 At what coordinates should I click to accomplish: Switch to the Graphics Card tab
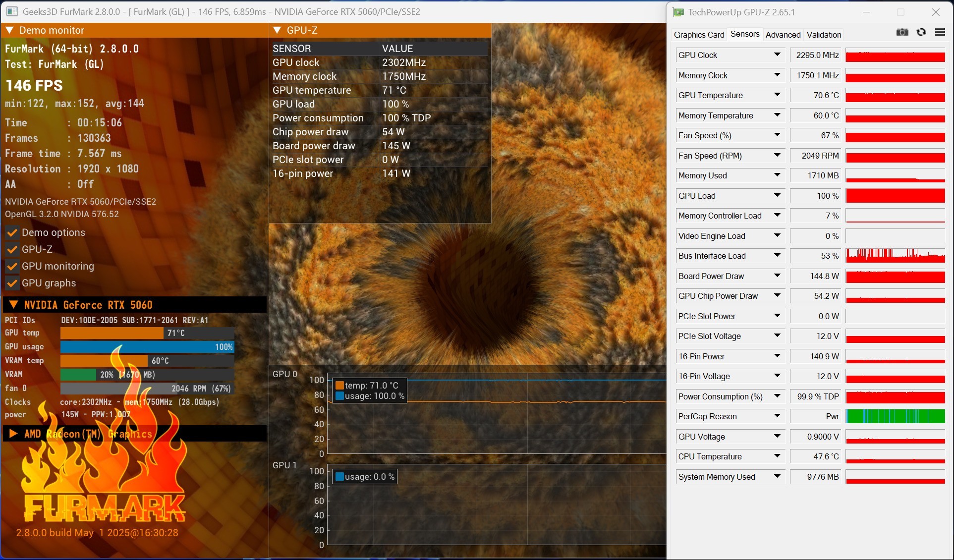[699, 35]
